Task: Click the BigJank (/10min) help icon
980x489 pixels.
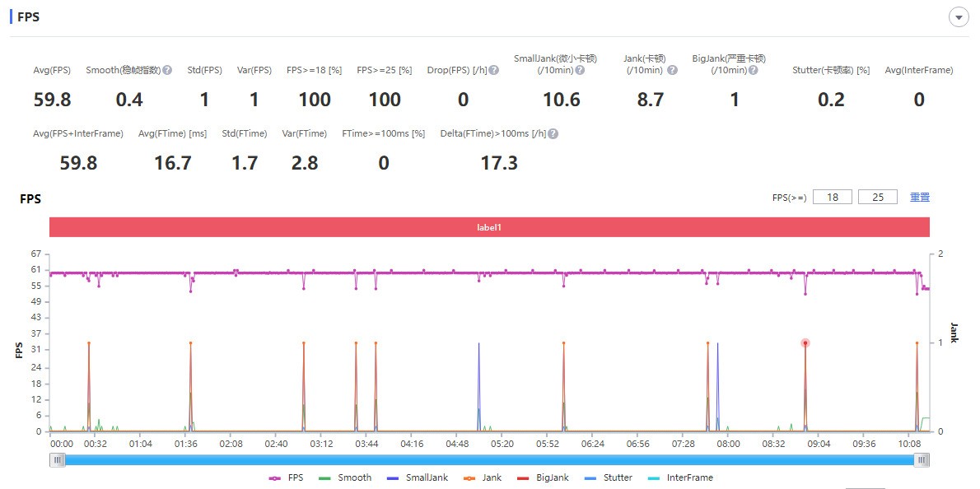Action: (753, 71)
